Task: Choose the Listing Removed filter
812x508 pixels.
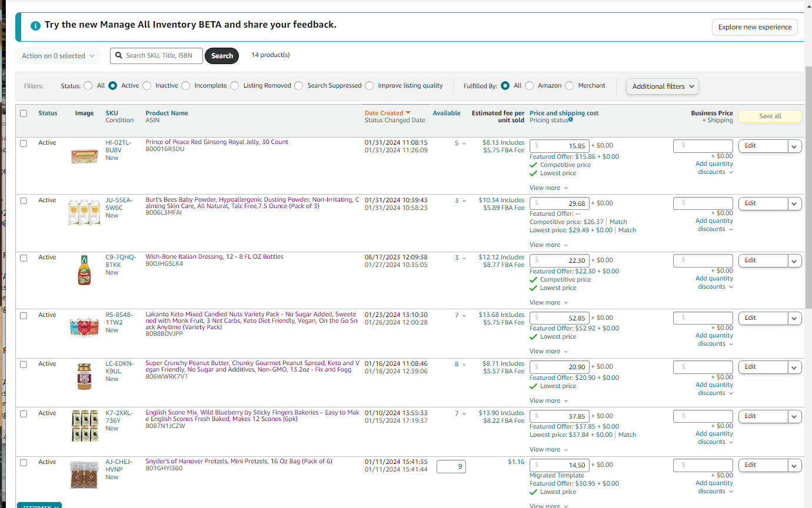Action: tap(235, 86)
